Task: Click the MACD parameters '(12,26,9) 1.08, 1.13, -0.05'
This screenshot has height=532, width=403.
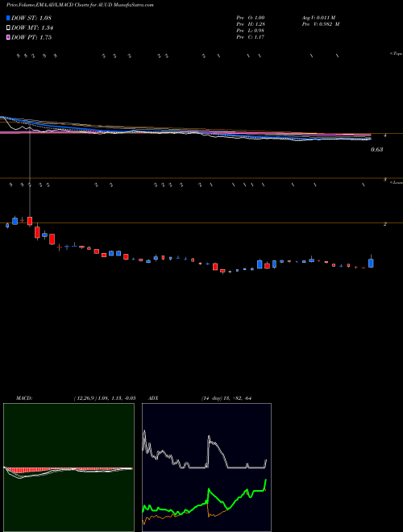Action: pyautogui.click(x=105, y=398)
